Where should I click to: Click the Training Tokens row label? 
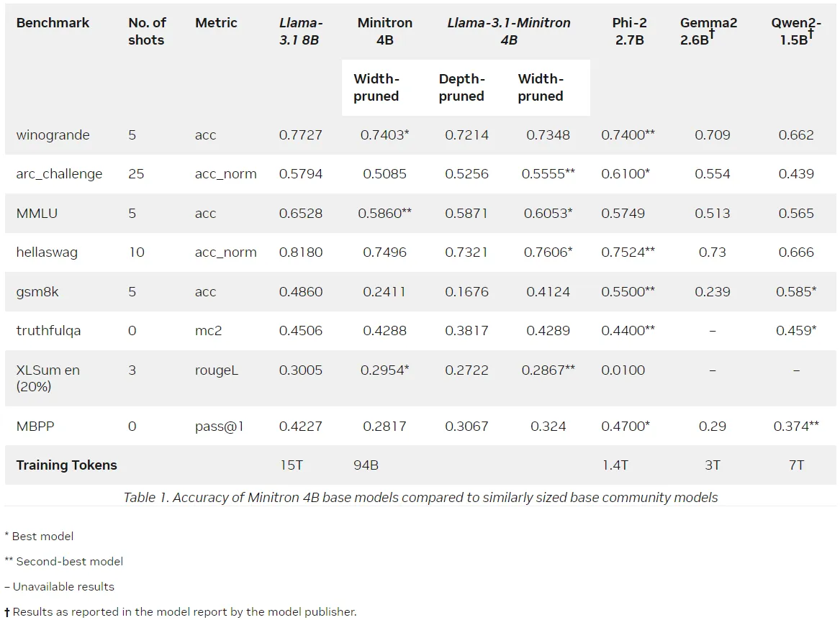coord(66,465)
